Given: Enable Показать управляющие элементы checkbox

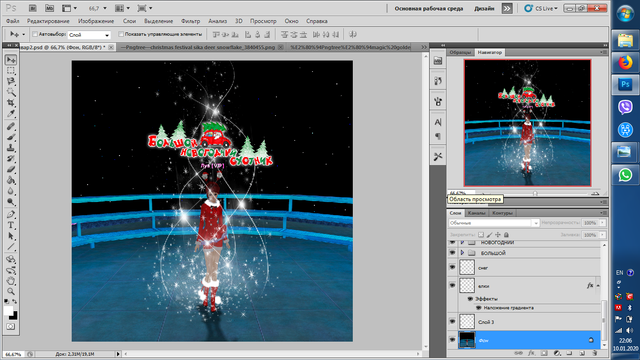Looking at the screenshot, I should 121,34.
